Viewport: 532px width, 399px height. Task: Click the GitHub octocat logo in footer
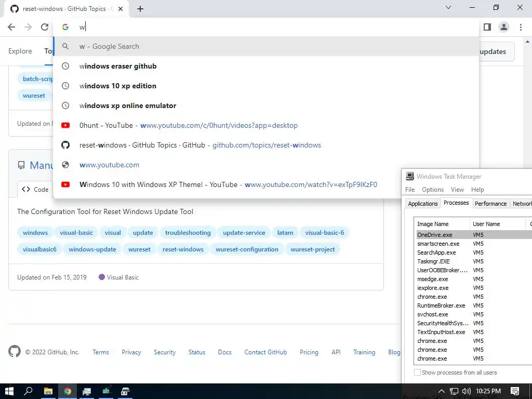point(15,352)
